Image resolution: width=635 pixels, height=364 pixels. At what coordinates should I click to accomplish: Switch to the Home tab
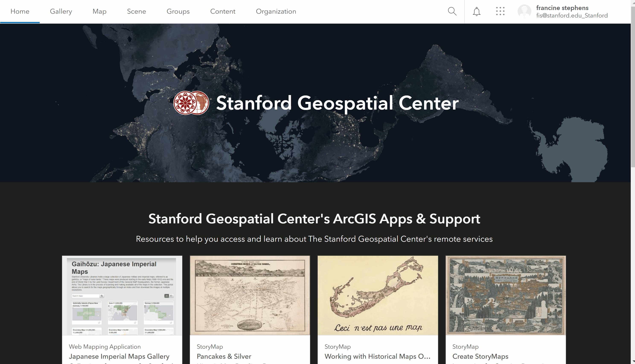click(20, 11)
